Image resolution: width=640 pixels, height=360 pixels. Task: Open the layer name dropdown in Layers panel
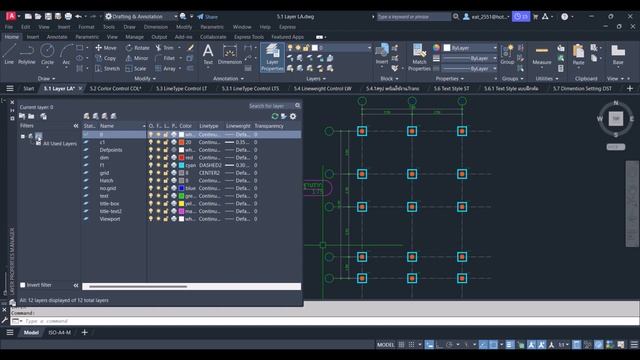pyautogui.click(x=341, y=48)
